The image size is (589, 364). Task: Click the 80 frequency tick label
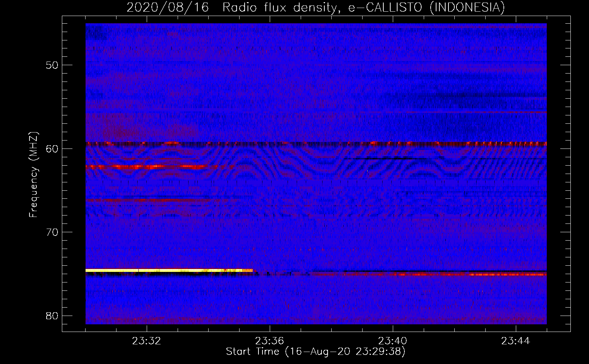52,315
